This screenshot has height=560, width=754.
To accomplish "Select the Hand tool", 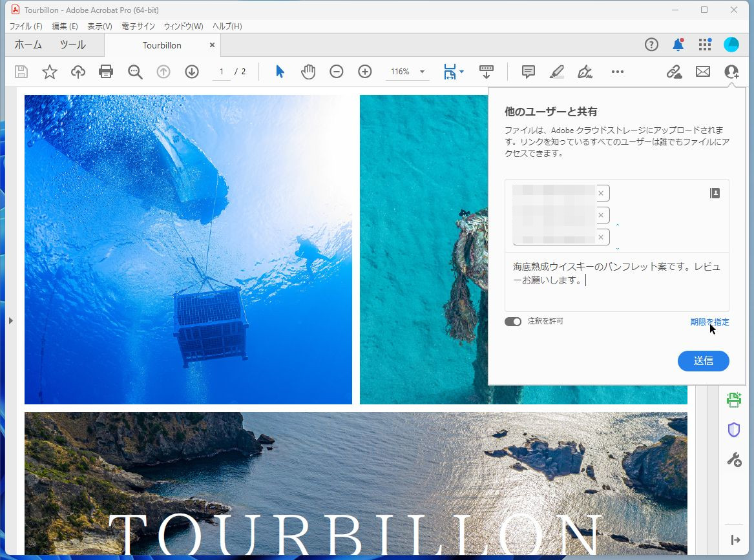I will pyautogui.click(x=308, y=71).
